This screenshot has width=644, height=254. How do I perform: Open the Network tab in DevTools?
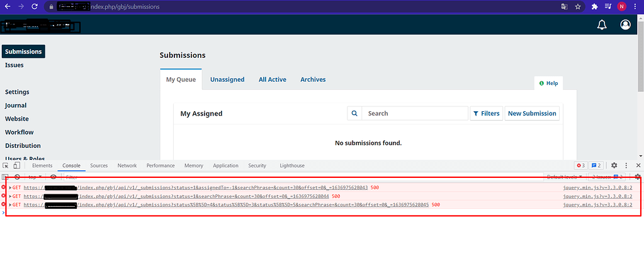tap(127, 165)
